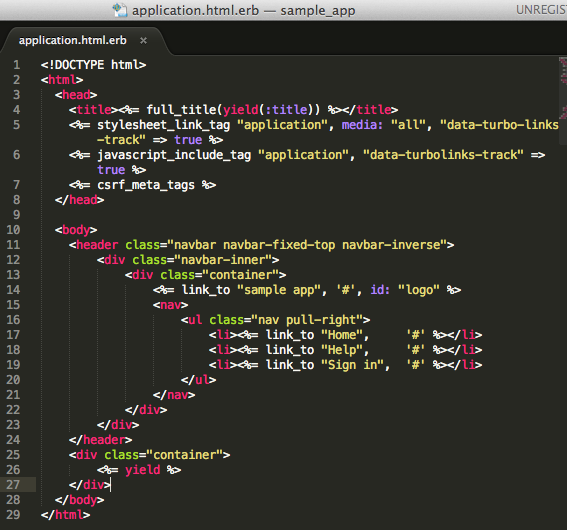Click the window title application.html.erb — sample_app

click(x=244, y=10)
